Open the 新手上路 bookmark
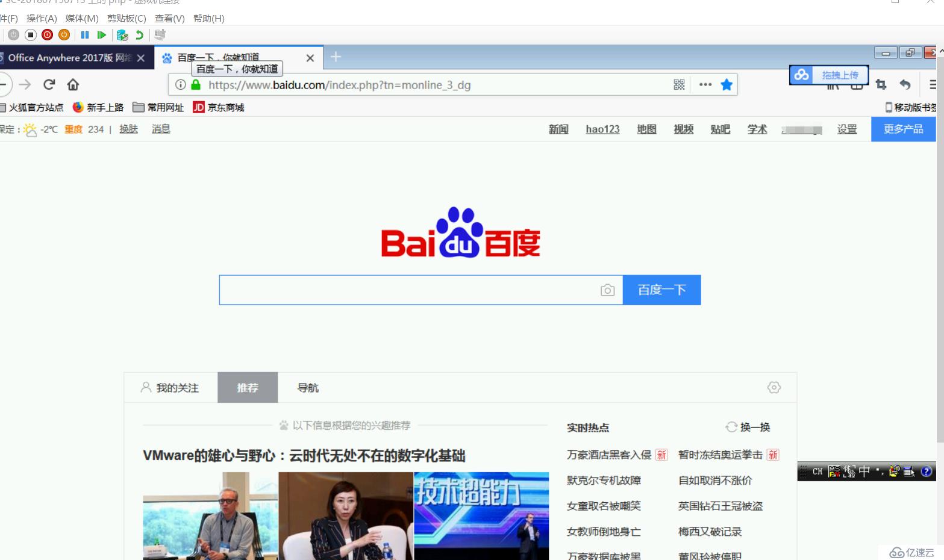 (x=98, y=107)
